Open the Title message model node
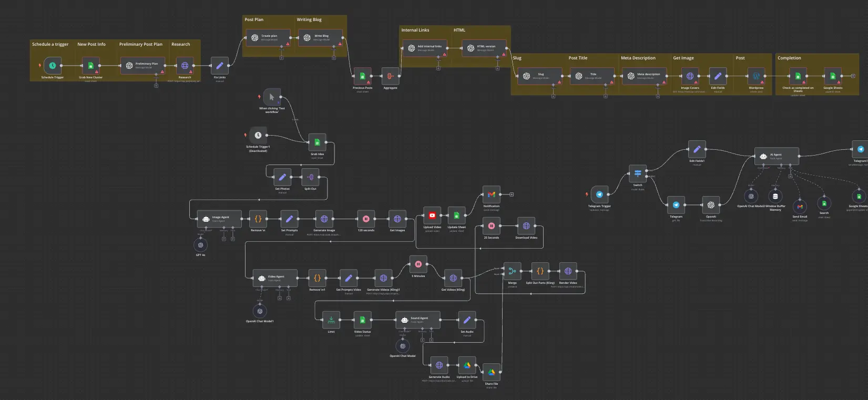The image size is (868, 400). [593, 76]
